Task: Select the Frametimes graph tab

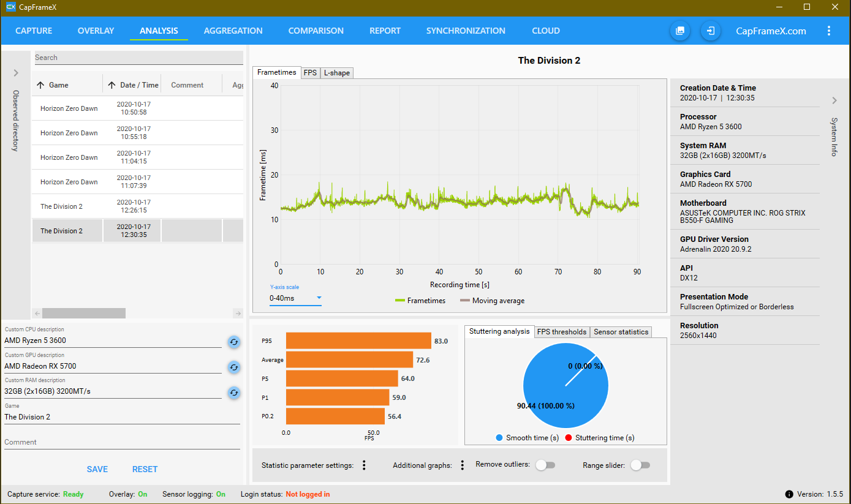Action: [x=277, y=72]
